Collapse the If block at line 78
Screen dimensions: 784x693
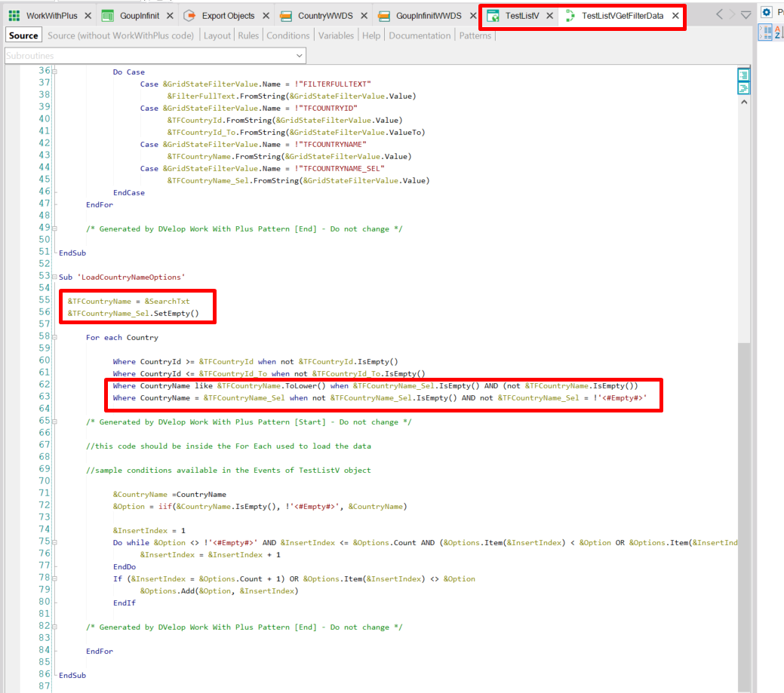coord(54,578)
